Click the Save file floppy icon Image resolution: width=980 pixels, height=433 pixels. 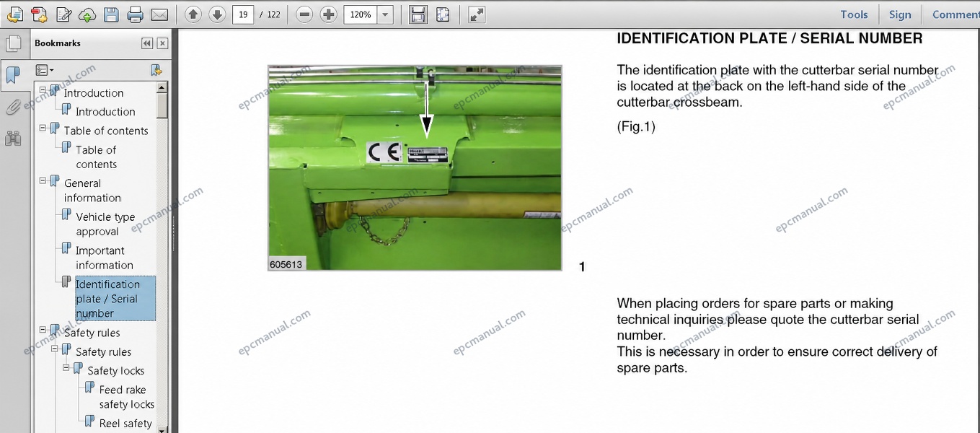pos(111,14)
